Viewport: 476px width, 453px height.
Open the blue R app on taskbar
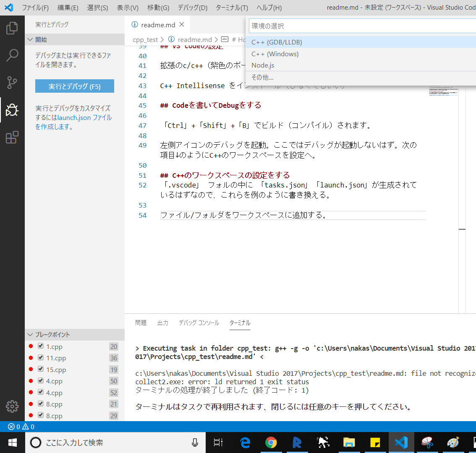point(297,443)
